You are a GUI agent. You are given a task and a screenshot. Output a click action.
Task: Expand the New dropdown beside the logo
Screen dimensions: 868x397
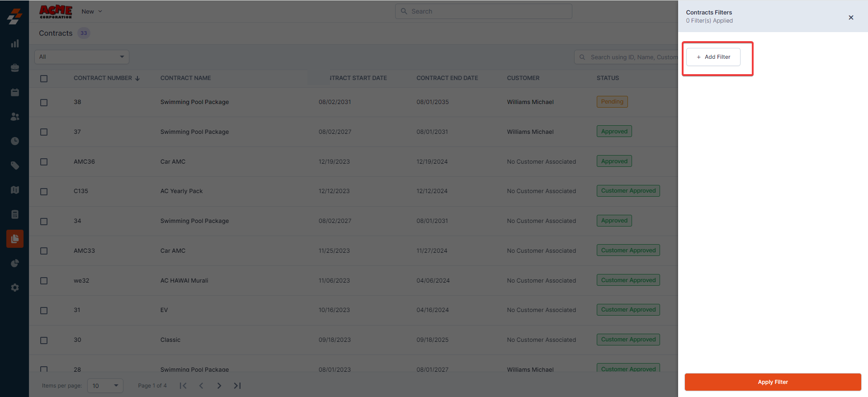click(x=92, y=12)
